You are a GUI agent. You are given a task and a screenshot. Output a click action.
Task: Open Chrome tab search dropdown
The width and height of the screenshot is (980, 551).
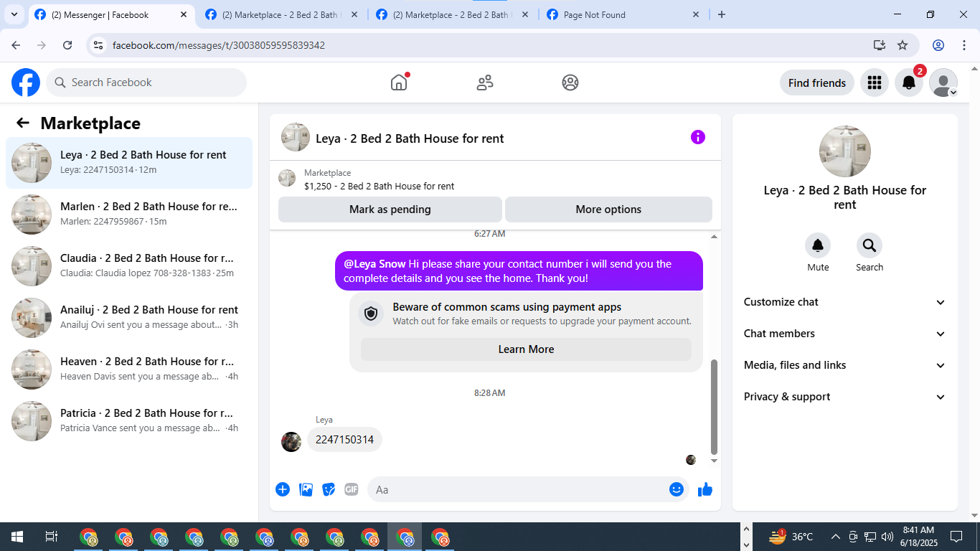pyautogui.click(x=14, y=14)
